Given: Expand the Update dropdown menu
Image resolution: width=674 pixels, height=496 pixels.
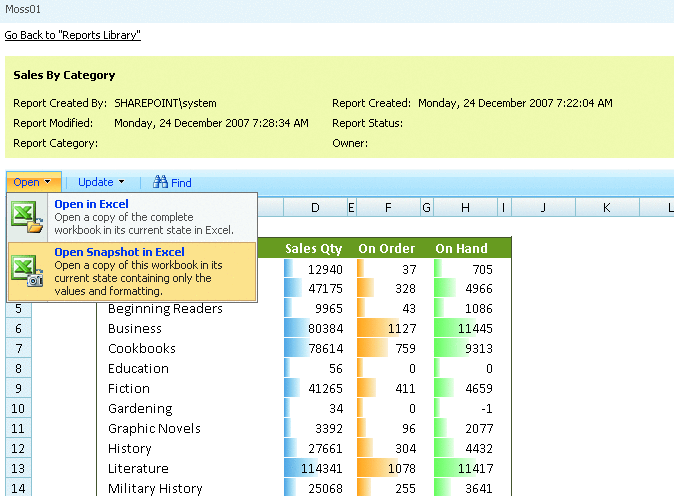Looking at the screenshot, I should pos(101,182).
